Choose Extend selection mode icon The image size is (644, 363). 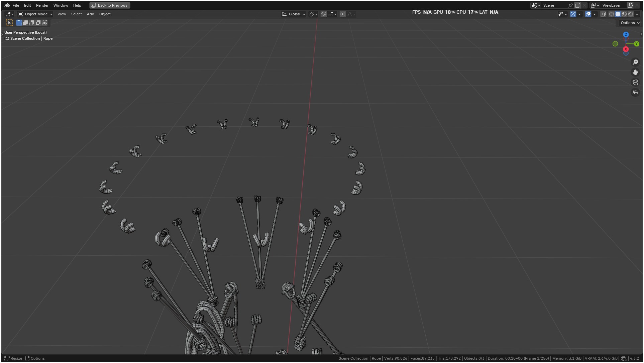pos(25,23)
